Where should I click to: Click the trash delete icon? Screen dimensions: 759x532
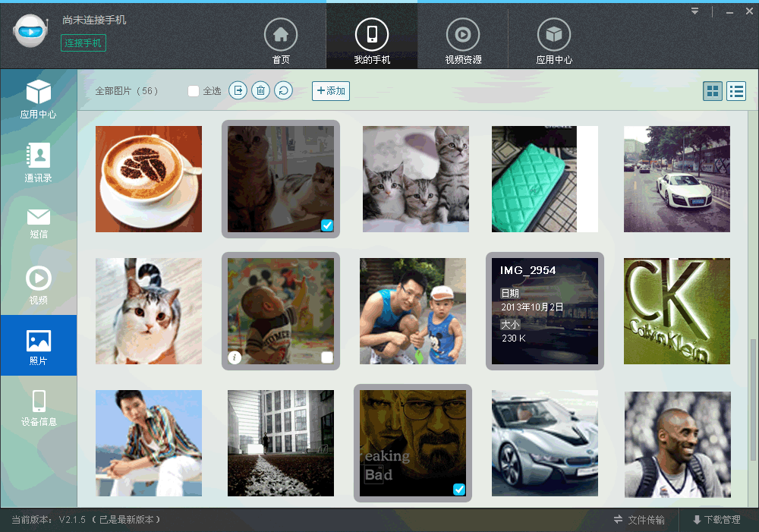click(x=260, y=91)
